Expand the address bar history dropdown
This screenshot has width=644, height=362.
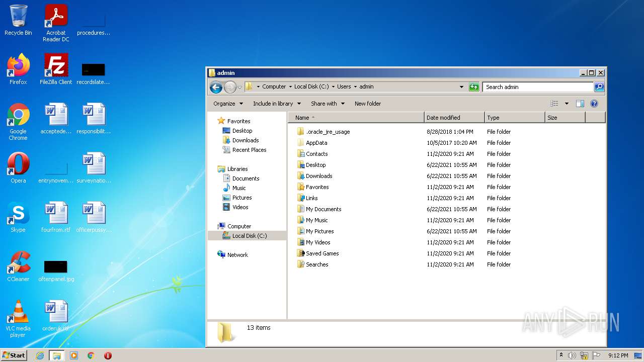pos(461,87)
